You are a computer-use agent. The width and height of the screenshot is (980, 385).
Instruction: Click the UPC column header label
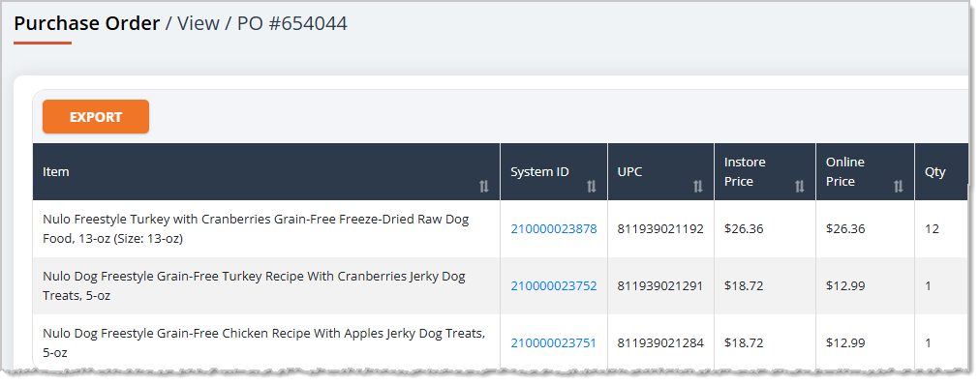tap(630, 171)
